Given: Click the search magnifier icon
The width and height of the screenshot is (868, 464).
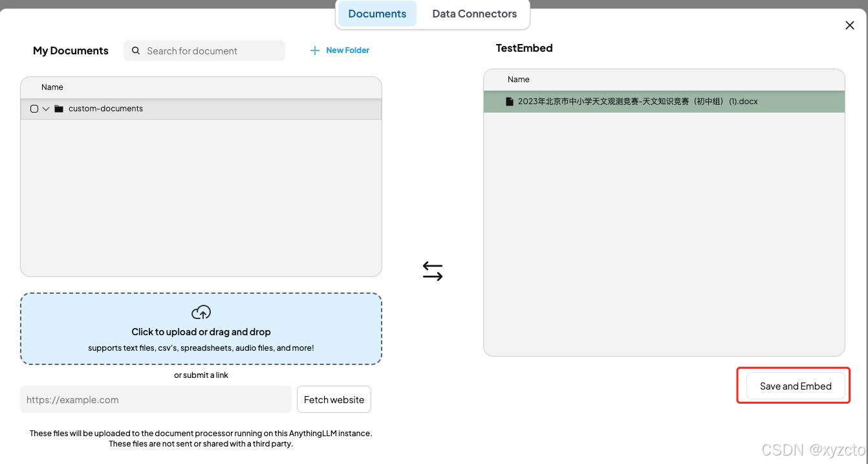Looking at the screenshot, I should [136, 50].
